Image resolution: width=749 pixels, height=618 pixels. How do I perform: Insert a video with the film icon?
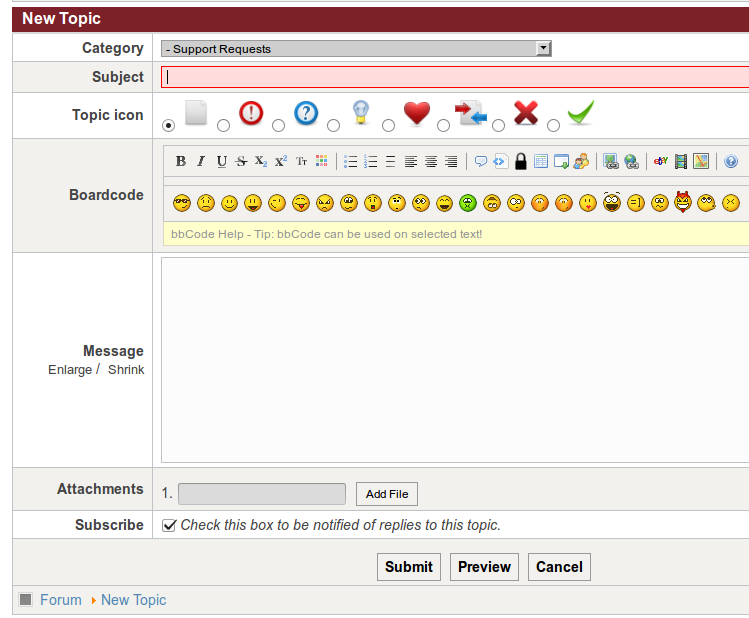(x=681, y=161)
